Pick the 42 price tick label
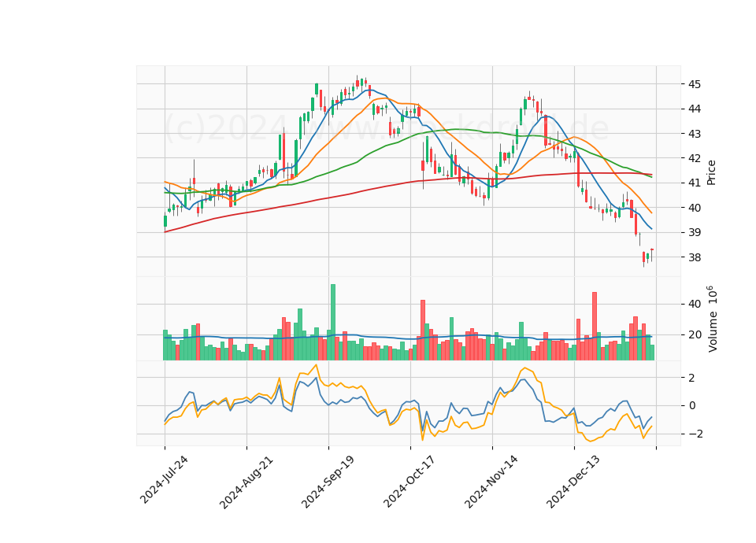 coord(695,158)
